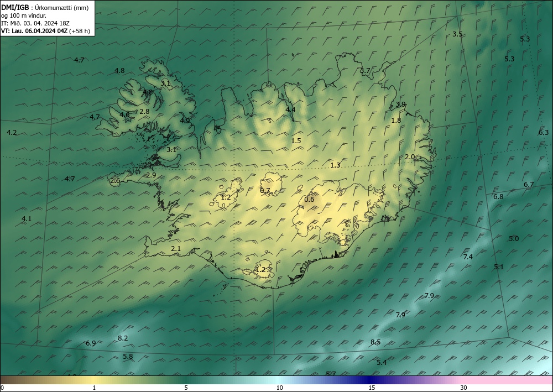Click the 6.3 value on the map
This screenshot has height=392, width=553.
tap(544, 133)
